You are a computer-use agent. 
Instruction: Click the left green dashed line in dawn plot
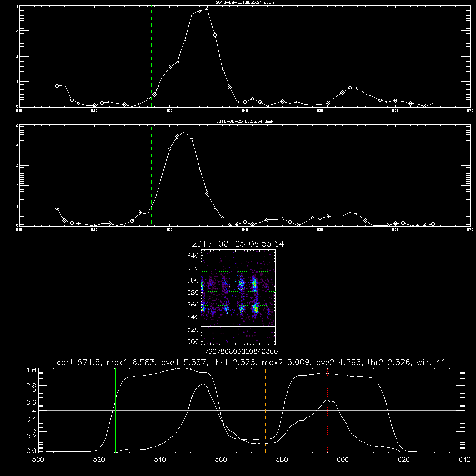click(151, 57)
